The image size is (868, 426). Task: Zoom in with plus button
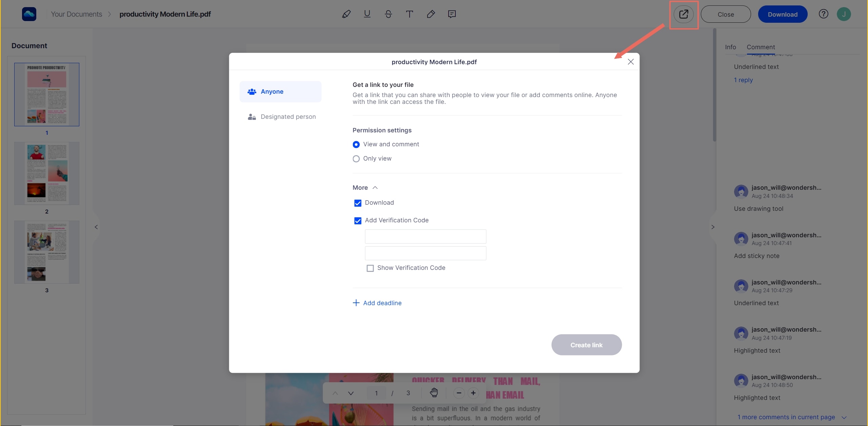(x=473, y=393)
